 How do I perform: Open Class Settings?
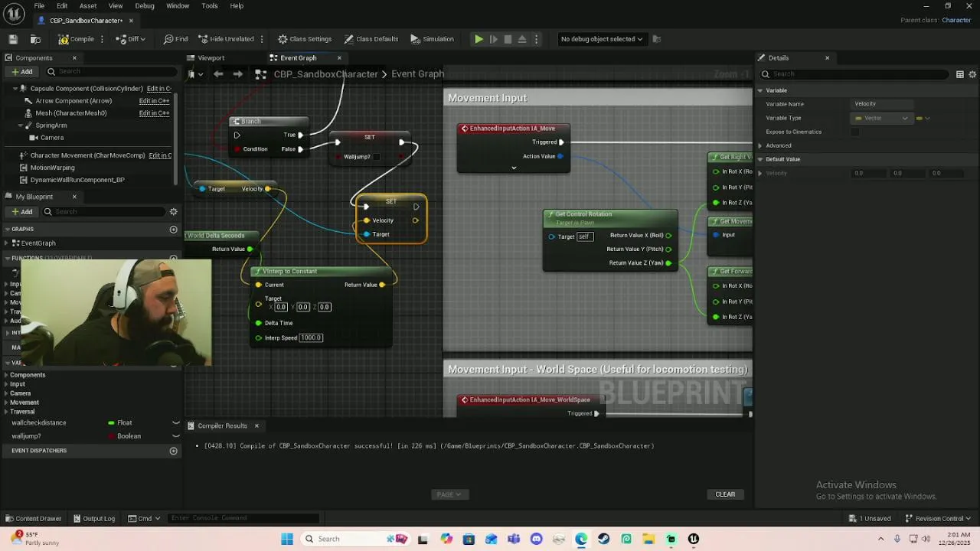[x=305, y=39]
